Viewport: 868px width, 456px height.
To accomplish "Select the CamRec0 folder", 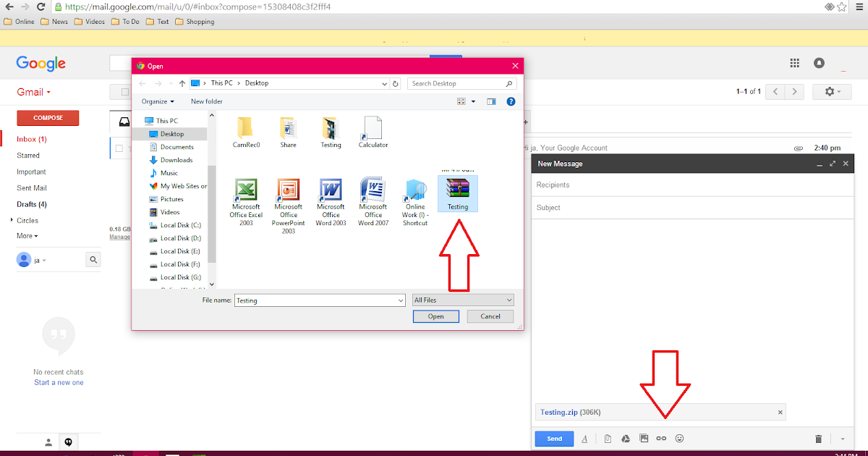I will (x=245, y=132).
